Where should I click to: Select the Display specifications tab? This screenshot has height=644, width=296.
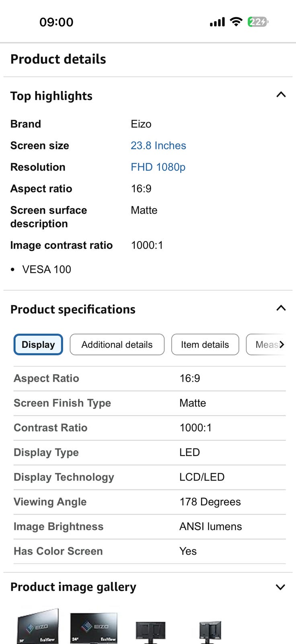[x=38, y=345]
